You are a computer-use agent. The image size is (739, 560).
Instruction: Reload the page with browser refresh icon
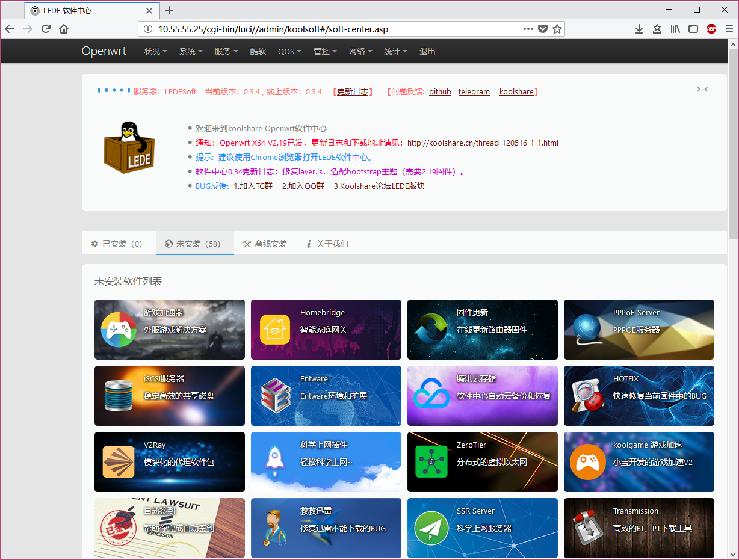[x=46, y=29]
